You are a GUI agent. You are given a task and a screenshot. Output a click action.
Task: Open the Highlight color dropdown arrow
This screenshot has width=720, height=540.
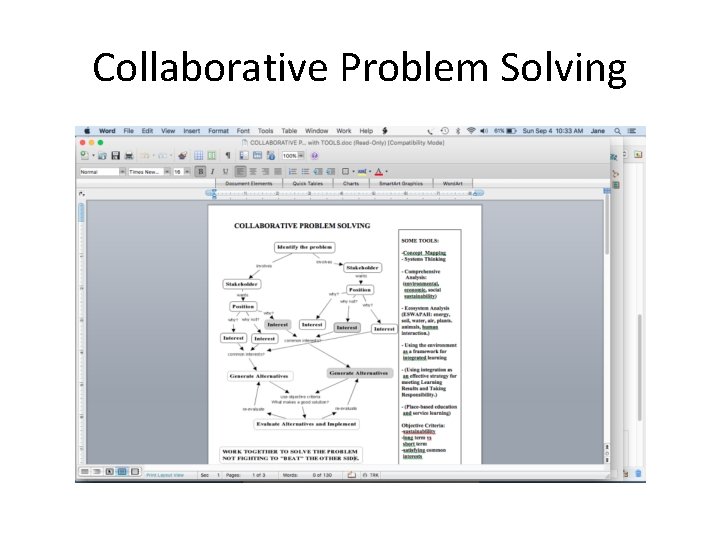370,172
